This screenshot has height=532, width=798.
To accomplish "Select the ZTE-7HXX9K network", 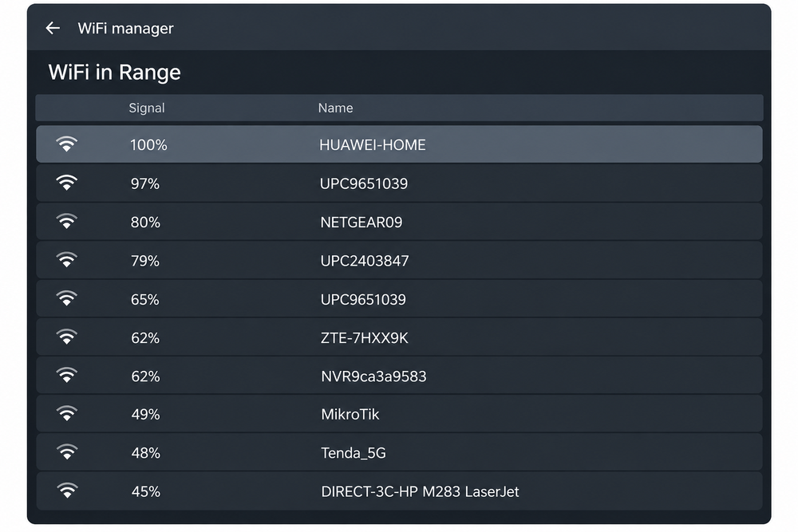I will (x=399, y=337).
